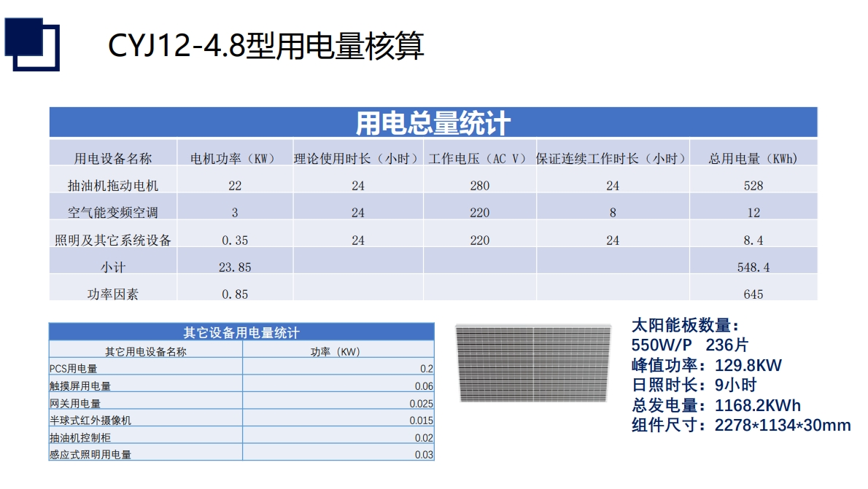Viewport: 868px width, 489px height.
Task: Click the 太阳能板数量 heading
Action: click(x=686, y=325)
